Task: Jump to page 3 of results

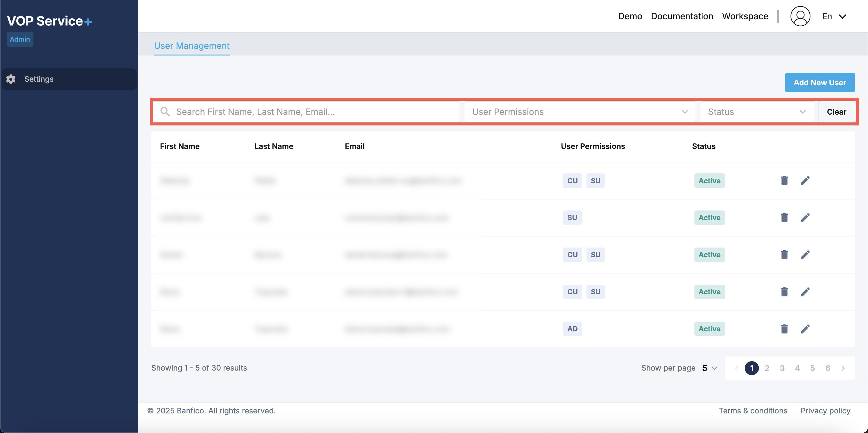Action: [782, 368]
